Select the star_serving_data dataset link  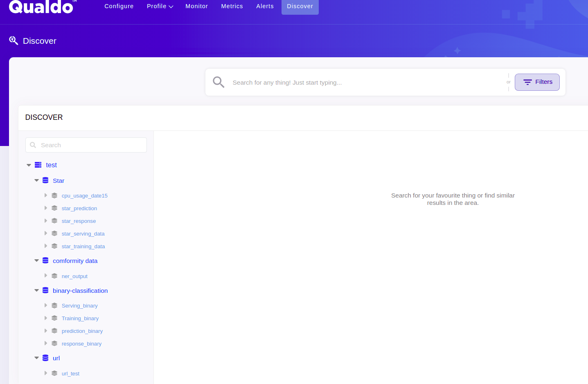(83, 234)
